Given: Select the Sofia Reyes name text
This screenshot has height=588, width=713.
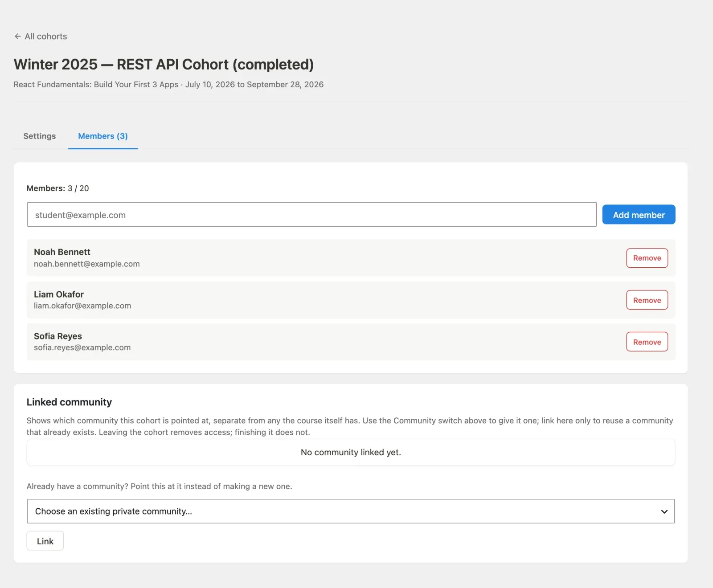Looking at the screenshot, I should [58, 336].
